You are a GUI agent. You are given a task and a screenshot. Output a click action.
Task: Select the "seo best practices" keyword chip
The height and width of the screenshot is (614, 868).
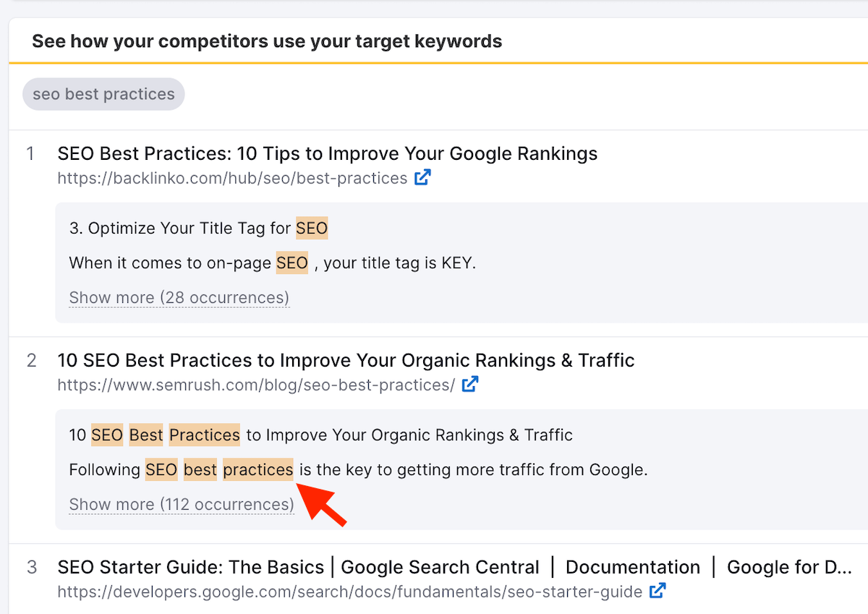pyautogui.click(x=103, y=95)
